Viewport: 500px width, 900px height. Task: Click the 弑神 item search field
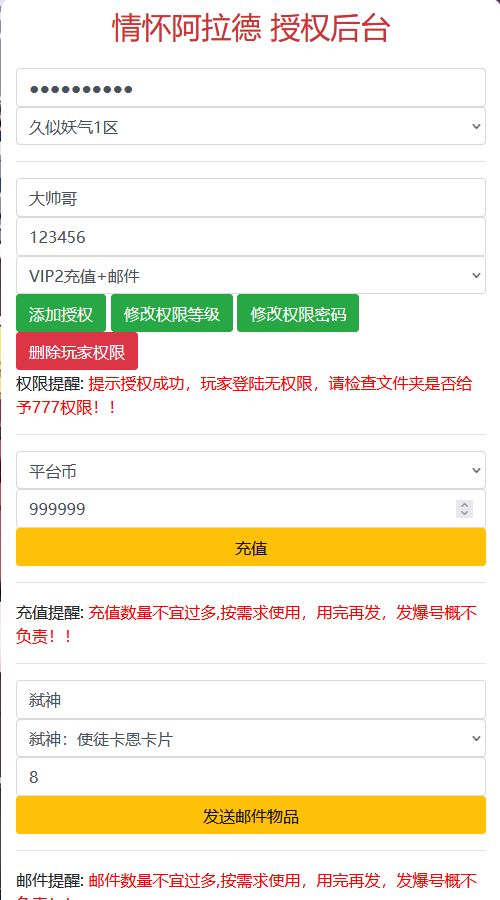(251, 700)
